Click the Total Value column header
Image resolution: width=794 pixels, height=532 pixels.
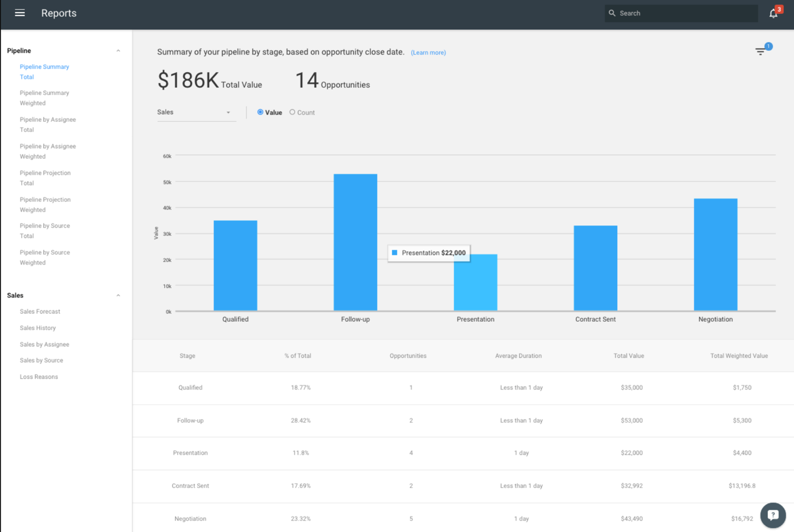pyautogui.click(x=629, y=356)
